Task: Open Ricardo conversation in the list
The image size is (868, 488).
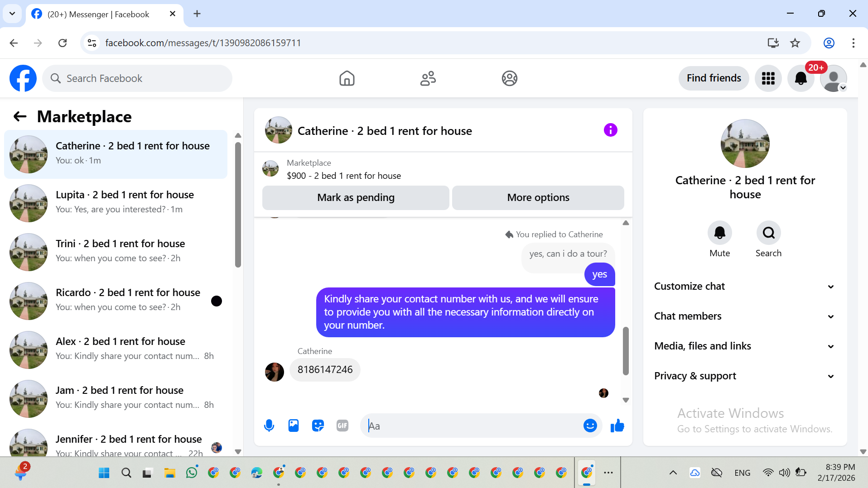Action: tap(116, 301)
